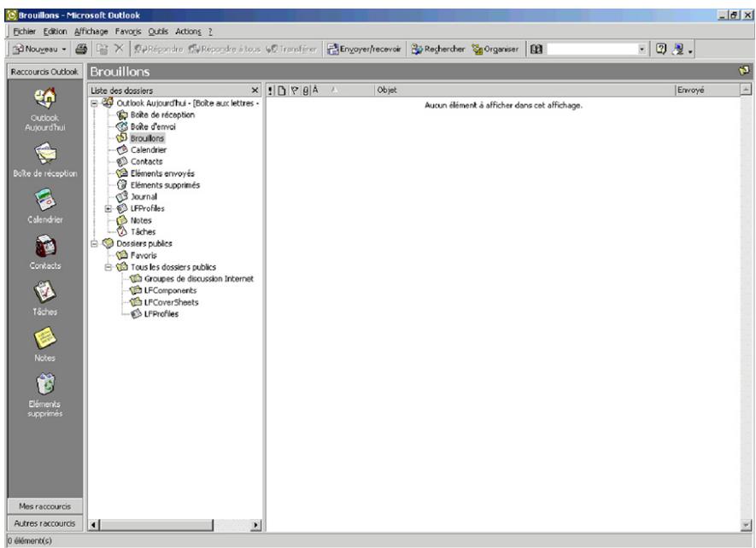Click the Delete (X) toolbar icon
The image size is (756, 548).
[x=119, y=49]
